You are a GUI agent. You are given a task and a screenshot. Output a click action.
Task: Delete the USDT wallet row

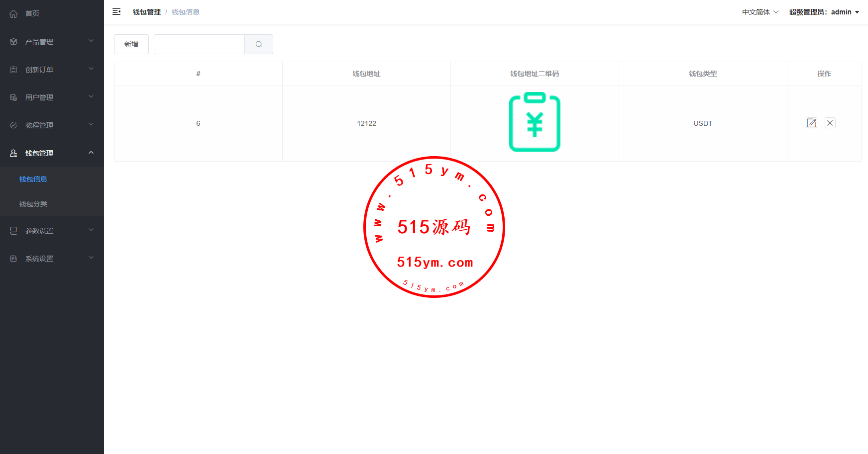coord(830,123)
